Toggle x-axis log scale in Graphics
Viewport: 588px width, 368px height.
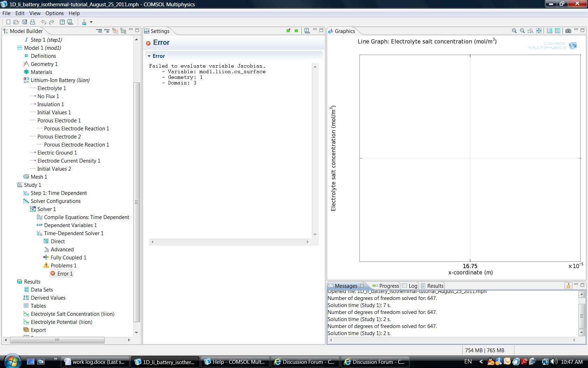(x=549, y=31)
